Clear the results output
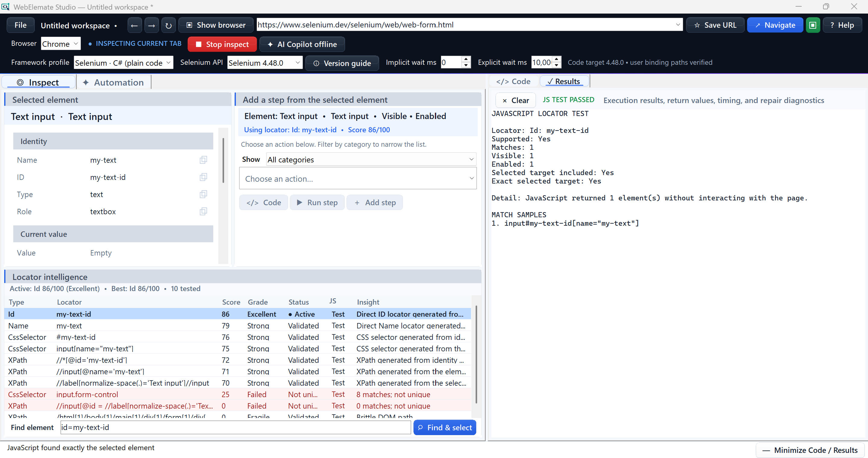 click(515, 100)
